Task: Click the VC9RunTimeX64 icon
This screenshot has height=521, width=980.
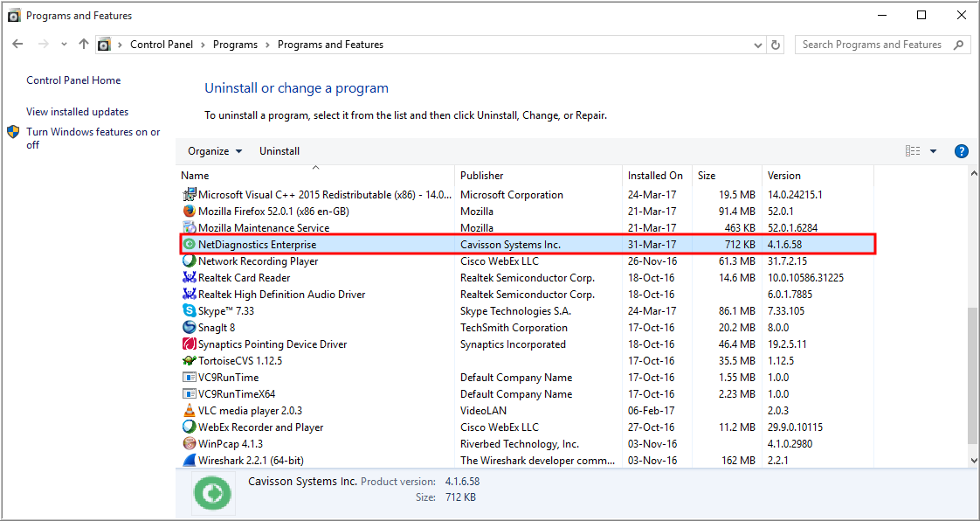Action: tap(189, 394)
